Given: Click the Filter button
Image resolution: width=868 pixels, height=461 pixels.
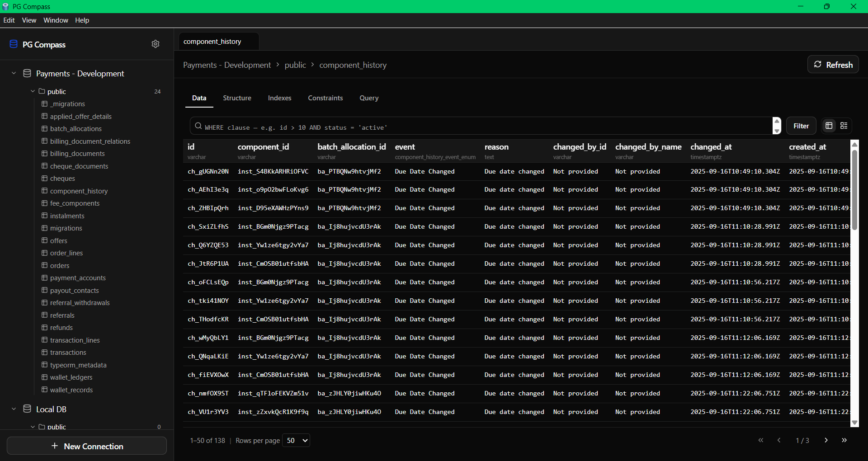Looking at the screenshot, I should coord(801,126).
